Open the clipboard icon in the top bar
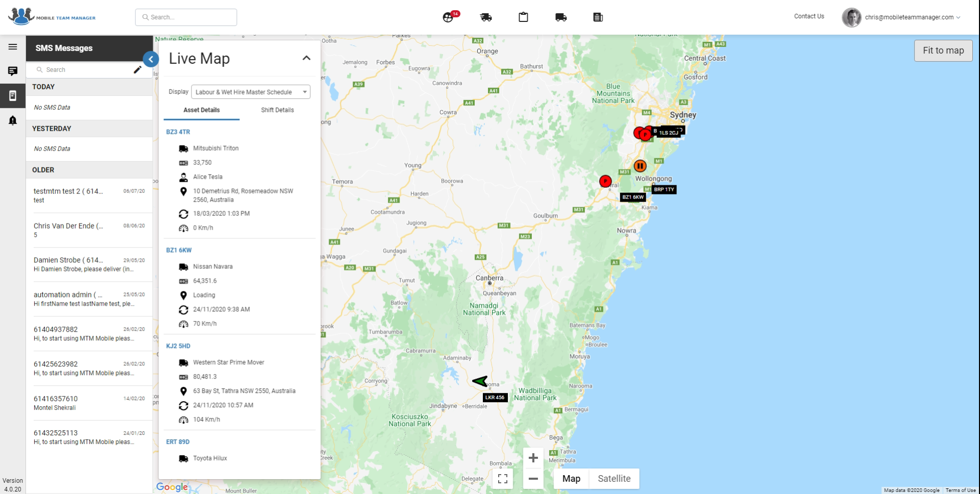Image resolution: width=980 pixels, height=494 pixels. pyautogui.click(x=523, y=17)
